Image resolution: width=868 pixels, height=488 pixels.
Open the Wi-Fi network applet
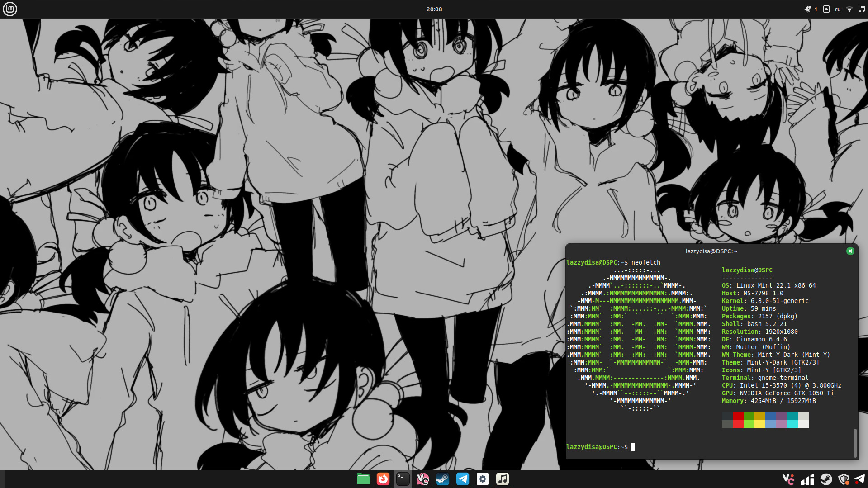click(x=849, y=9)
